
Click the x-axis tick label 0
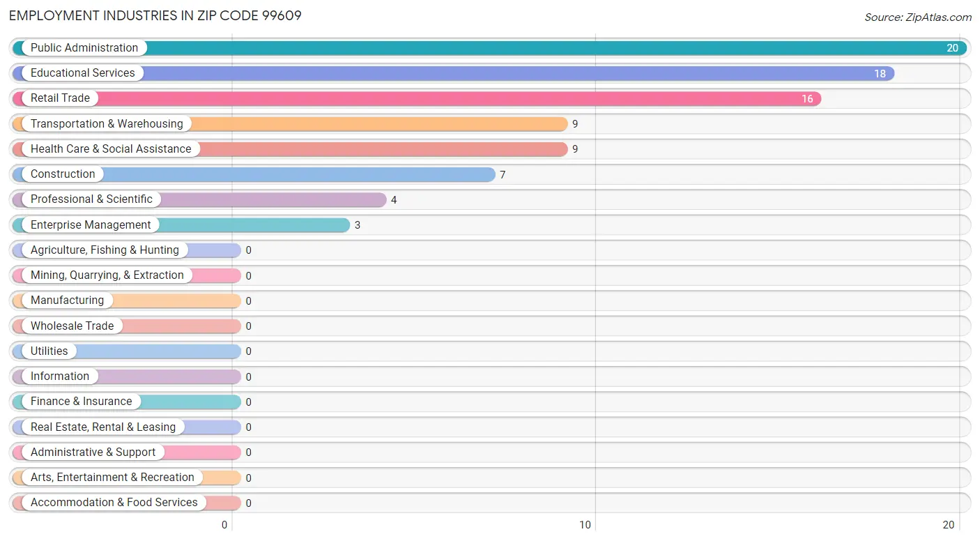224,526
